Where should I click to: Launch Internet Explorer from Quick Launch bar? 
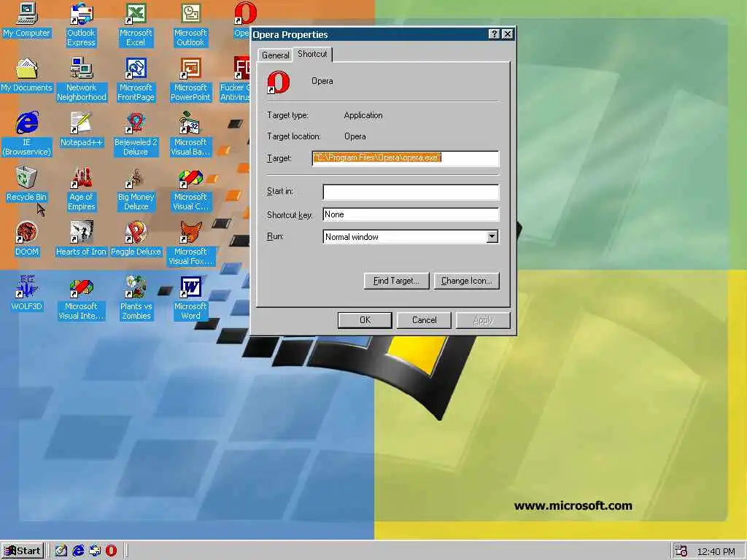78,551
